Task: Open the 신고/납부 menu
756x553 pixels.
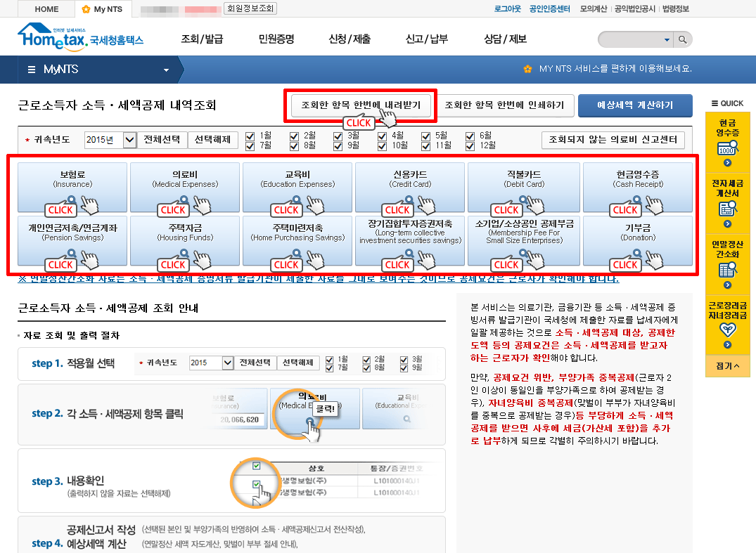Action: point(427,39)
